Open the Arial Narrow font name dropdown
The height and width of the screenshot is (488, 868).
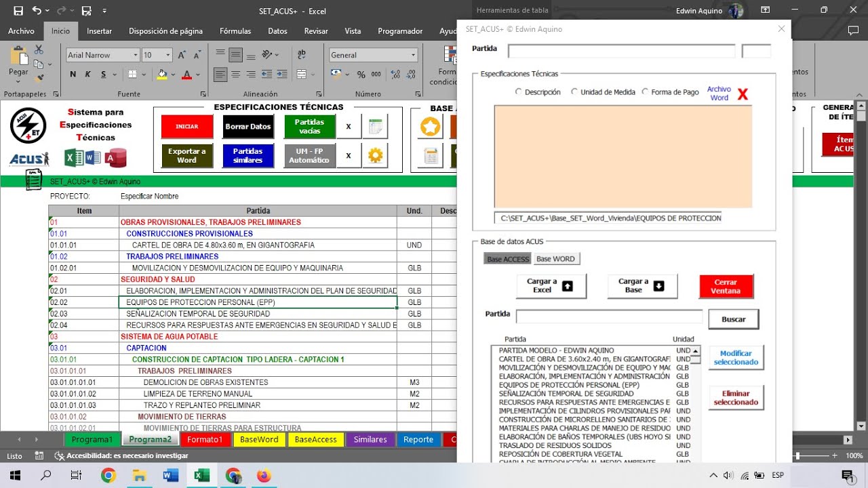(136, 56)
